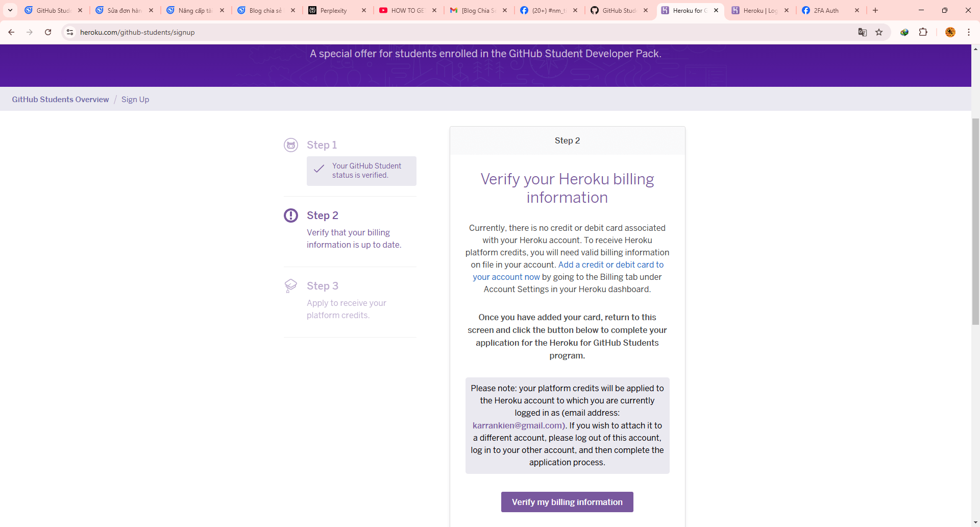
Task: Click the Step 1 GitHub octocat icon
Action: [291, 145]
